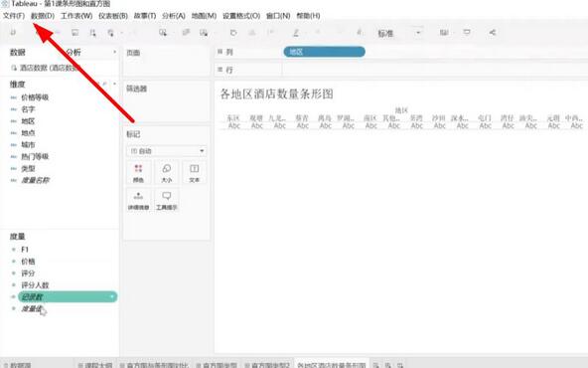Click the Clear Sheet toolbar icon
588x368 pixels.
204,33
